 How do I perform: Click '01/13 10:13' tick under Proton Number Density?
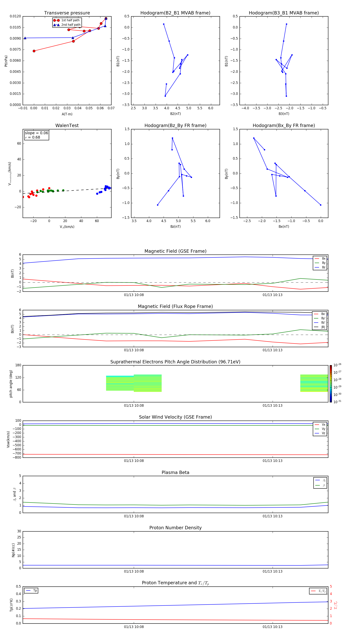coord(273,571)
